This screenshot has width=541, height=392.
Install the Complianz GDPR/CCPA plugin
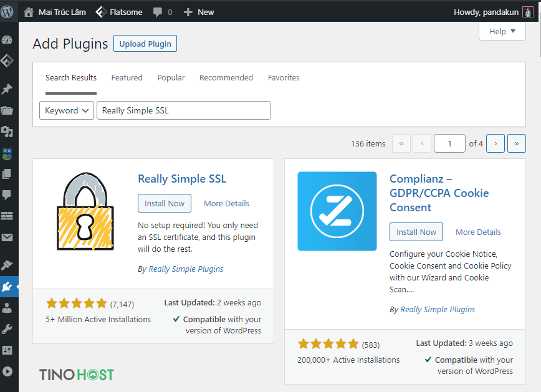pyautogui.click(x=416, y=232)
